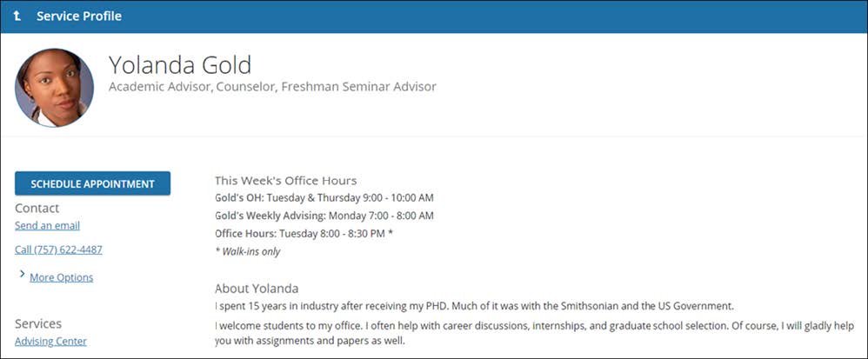
Task: Click the This Week's Office Hours heading
Action: tap(285, 181)
